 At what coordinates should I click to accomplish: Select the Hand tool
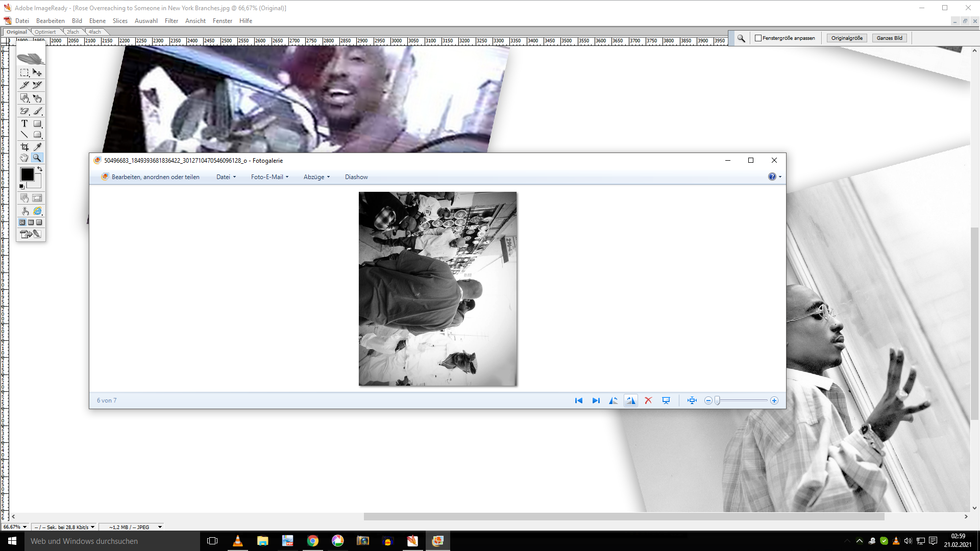pyautogui.click(x=24, y=158)
